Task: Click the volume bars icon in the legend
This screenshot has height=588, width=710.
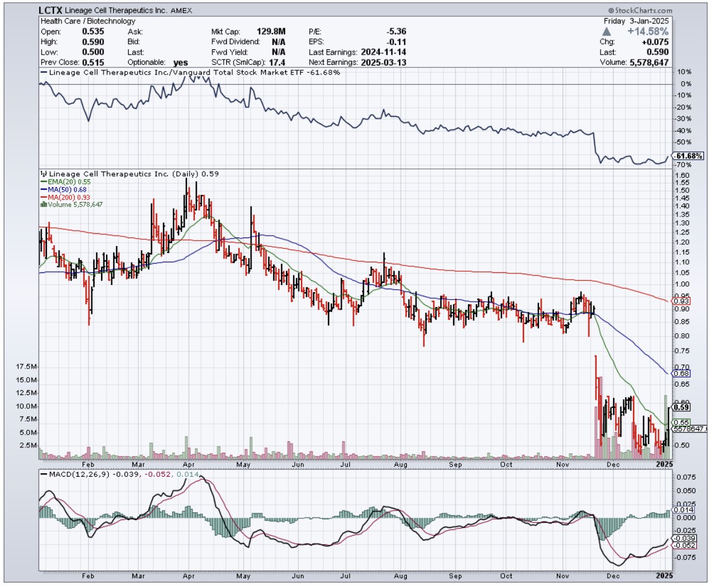Action: (43, 204)
